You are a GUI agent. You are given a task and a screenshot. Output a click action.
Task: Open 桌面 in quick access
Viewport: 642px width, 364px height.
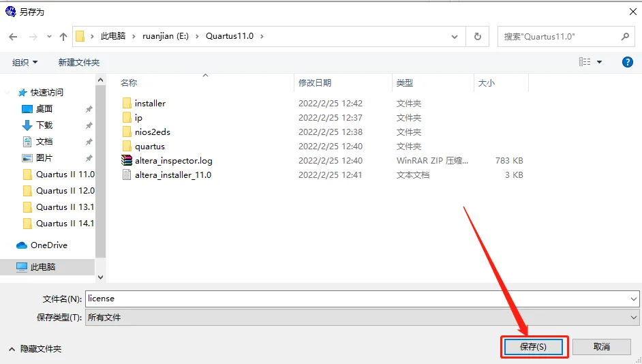click(44, 109)
